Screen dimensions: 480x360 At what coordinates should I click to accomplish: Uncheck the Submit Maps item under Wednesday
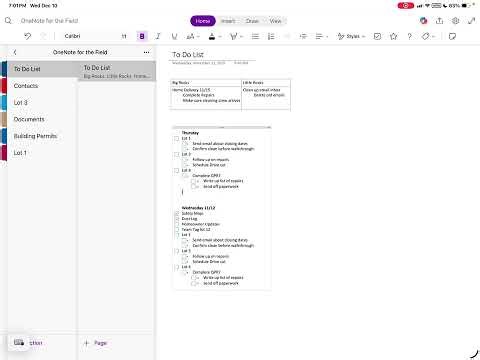[x=177, y=213]
